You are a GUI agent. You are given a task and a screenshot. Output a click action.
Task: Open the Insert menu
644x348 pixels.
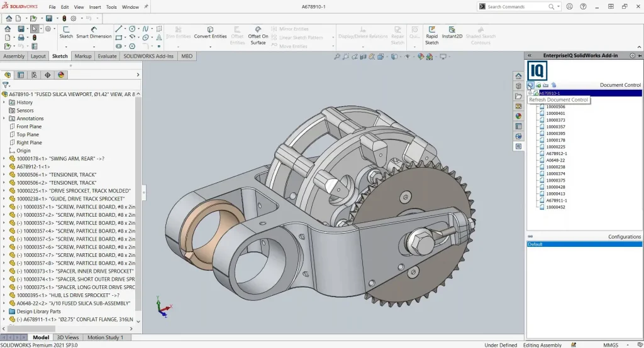[95, 7]
